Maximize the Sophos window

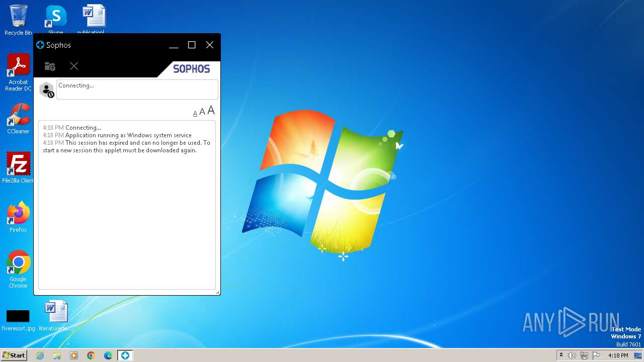[x=192, y=45]
